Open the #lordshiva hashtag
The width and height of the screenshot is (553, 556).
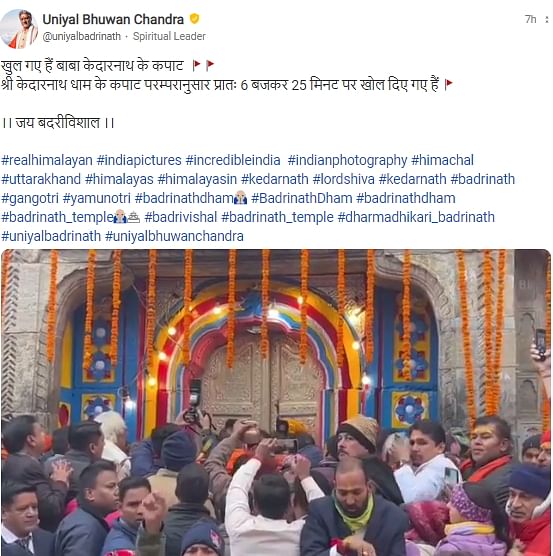coord(343,179)
